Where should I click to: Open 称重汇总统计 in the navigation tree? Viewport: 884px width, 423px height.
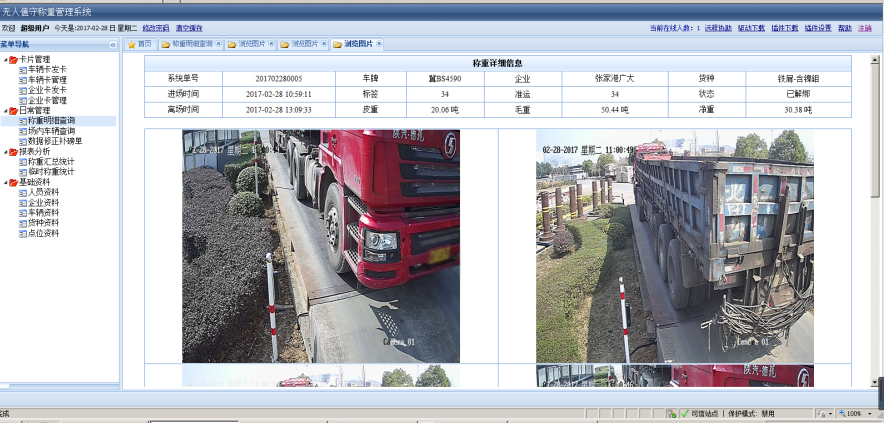(x=51, y=162)
